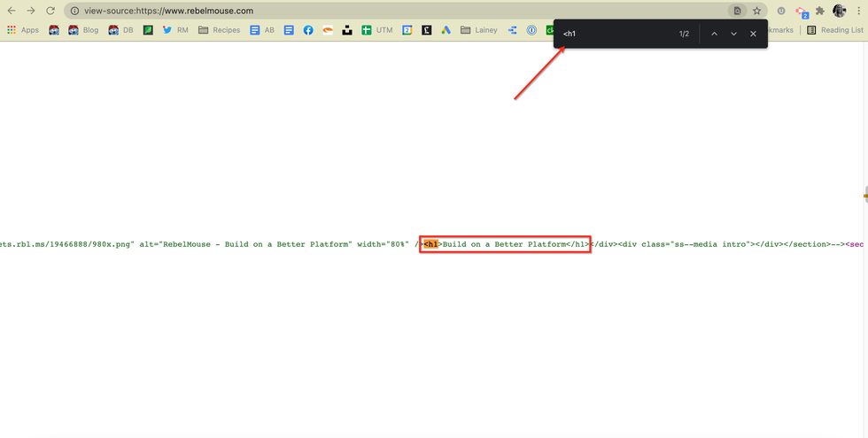868x438 pixels.
Task: Open the Google Calendar bookmark icon
Action: [407, 30]
